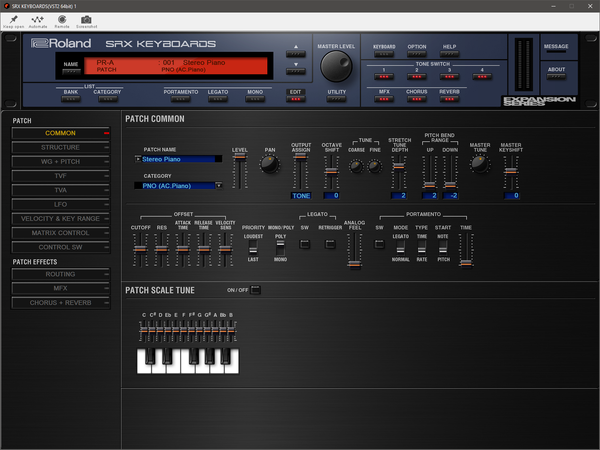
Task: Toggle Tone Switch 1
Action: click(x=384, y=77)
